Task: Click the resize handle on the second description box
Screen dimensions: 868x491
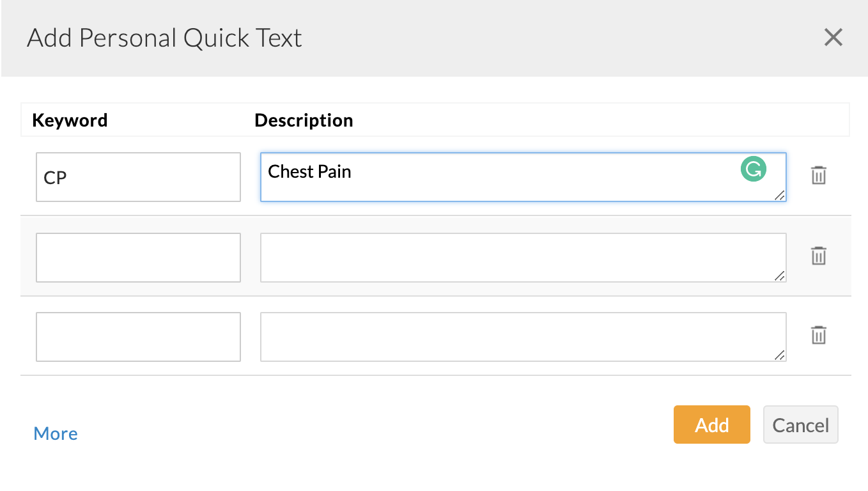Action: click(781, 277)
